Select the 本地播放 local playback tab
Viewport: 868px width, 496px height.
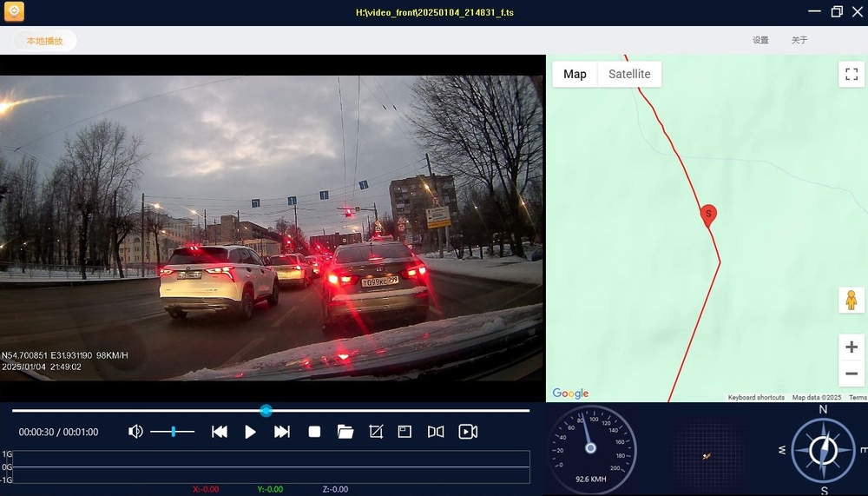pyautogui.click(x=45, y=41)
